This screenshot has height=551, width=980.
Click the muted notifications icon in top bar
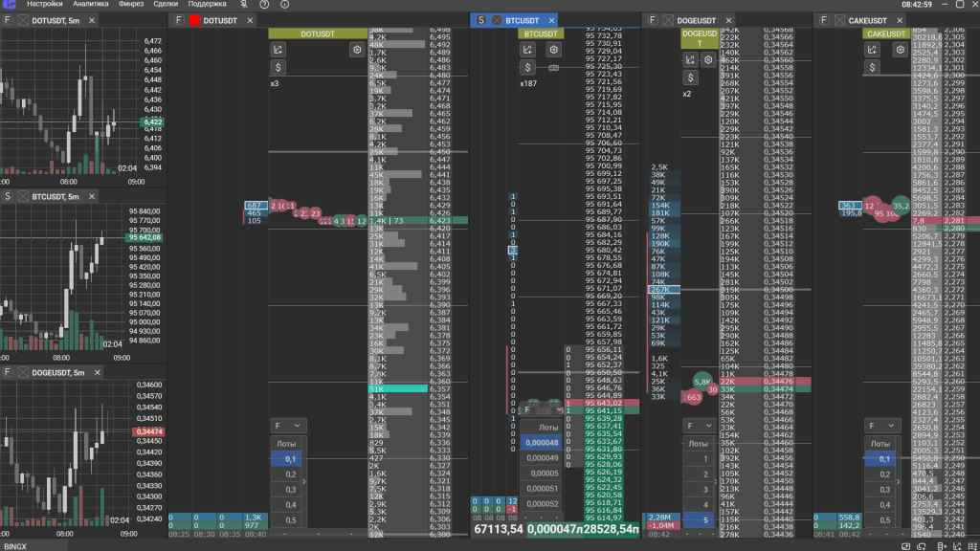pyautogui.click(x=242, y=5)
